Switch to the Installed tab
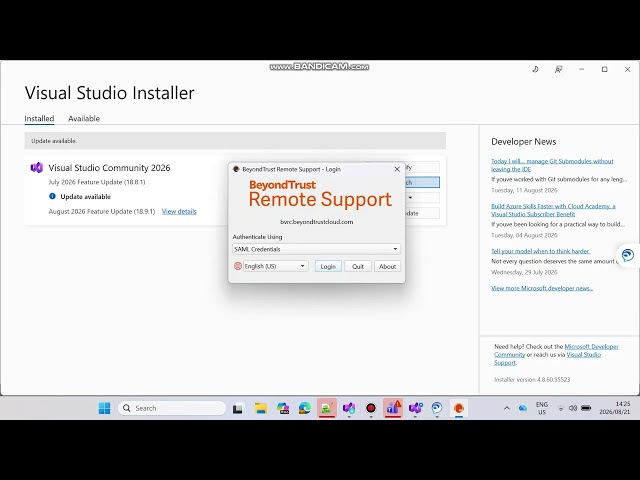 [x=39, y=118]
